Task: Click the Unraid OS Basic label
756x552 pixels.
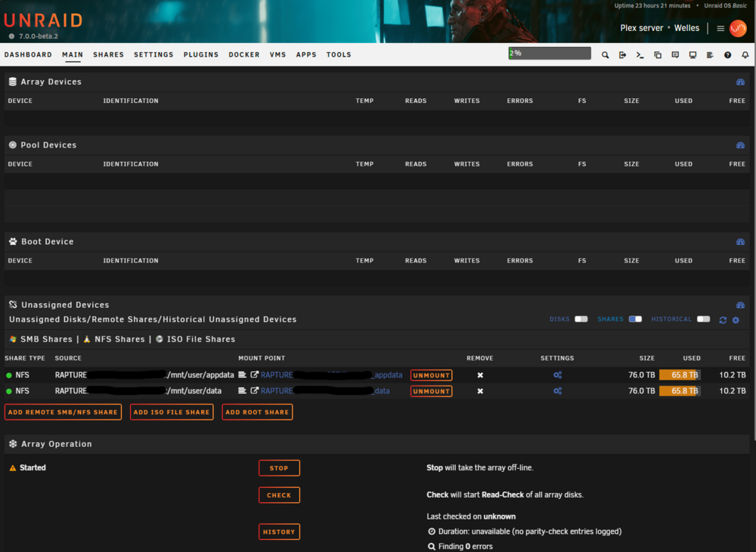Action: (x=725, y=6)
